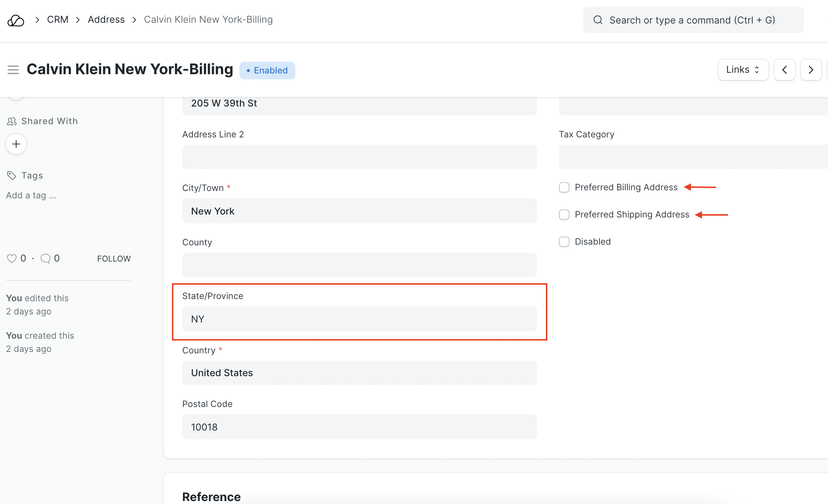Screen dimensions: 828x504
Task: Navigate to Address breadcrumb
Action: 106,19
